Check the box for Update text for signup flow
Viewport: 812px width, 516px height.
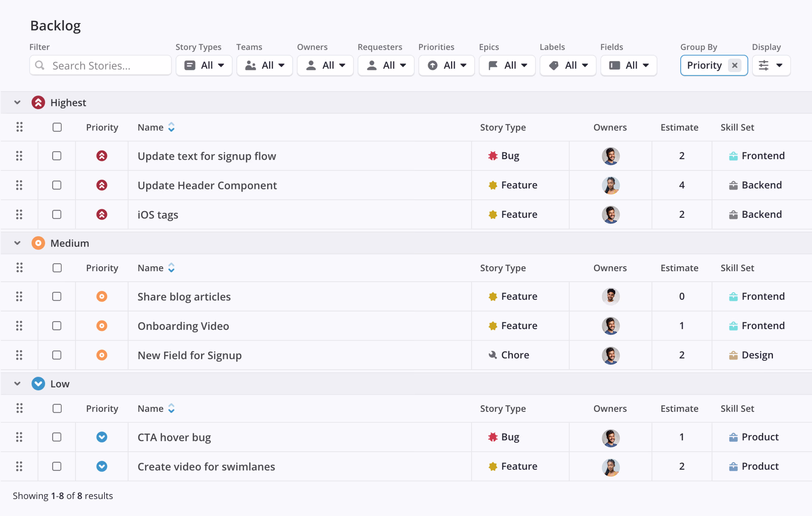(x=57, y=156)
